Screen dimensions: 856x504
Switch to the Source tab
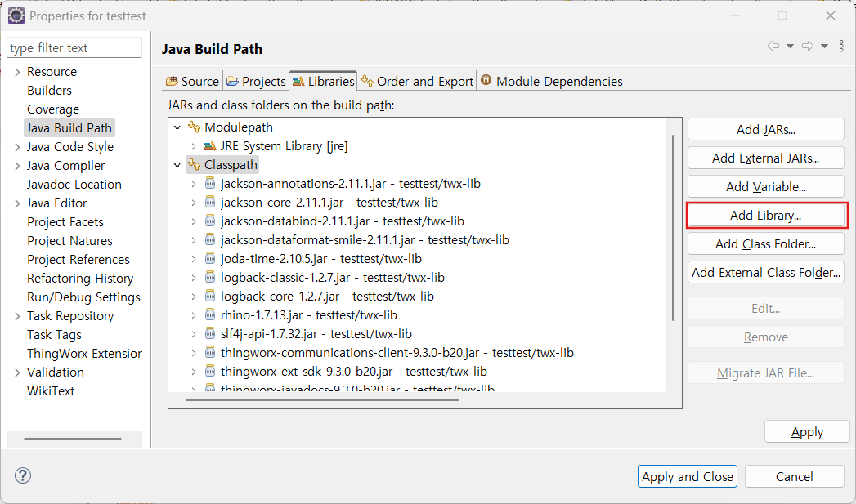coord(193,81)
